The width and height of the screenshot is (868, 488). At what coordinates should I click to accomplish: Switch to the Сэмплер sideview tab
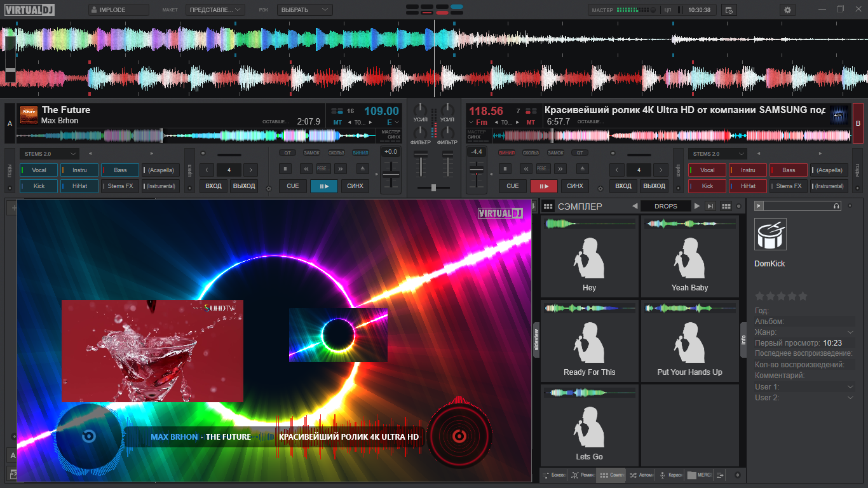[x=612, y=475]
